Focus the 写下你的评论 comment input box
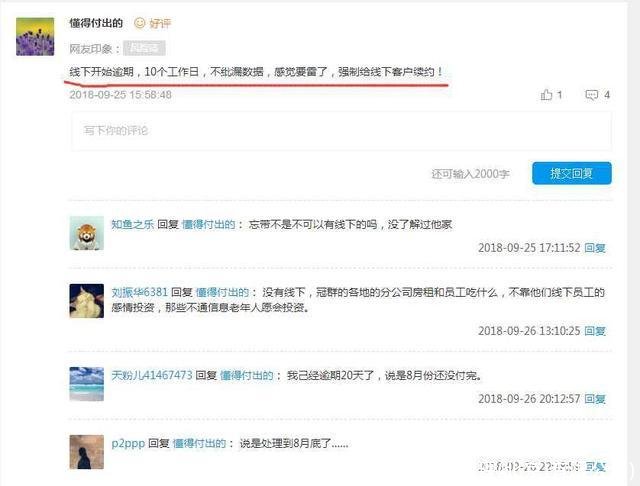640x486 pixels. [x=341, y=131]
